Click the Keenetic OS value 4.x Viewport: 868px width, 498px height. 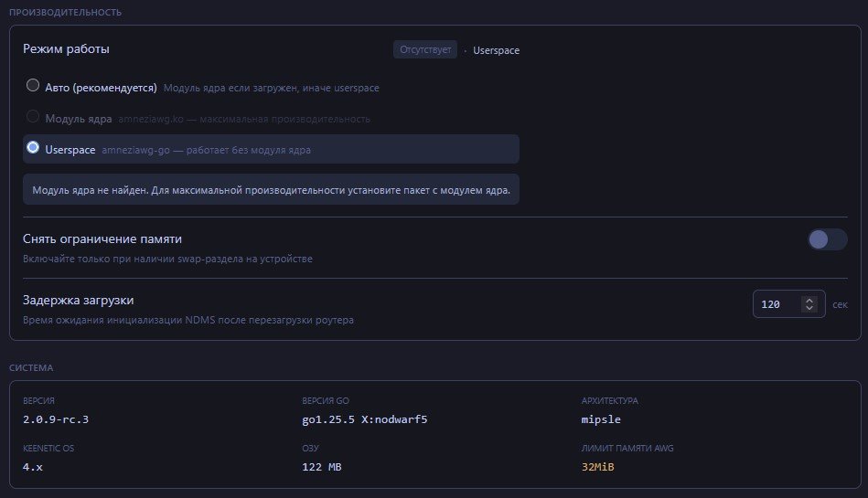coord(35,467)
